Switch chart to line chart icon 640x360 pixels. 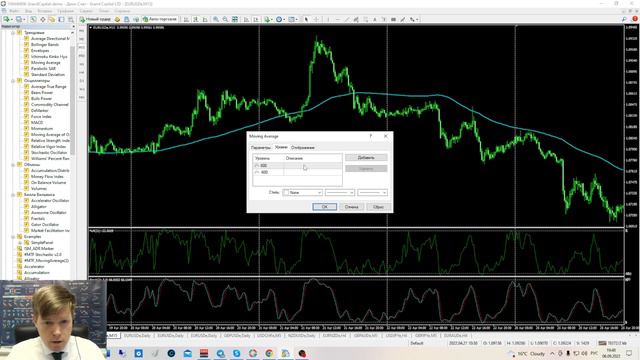tap(205, 19)
